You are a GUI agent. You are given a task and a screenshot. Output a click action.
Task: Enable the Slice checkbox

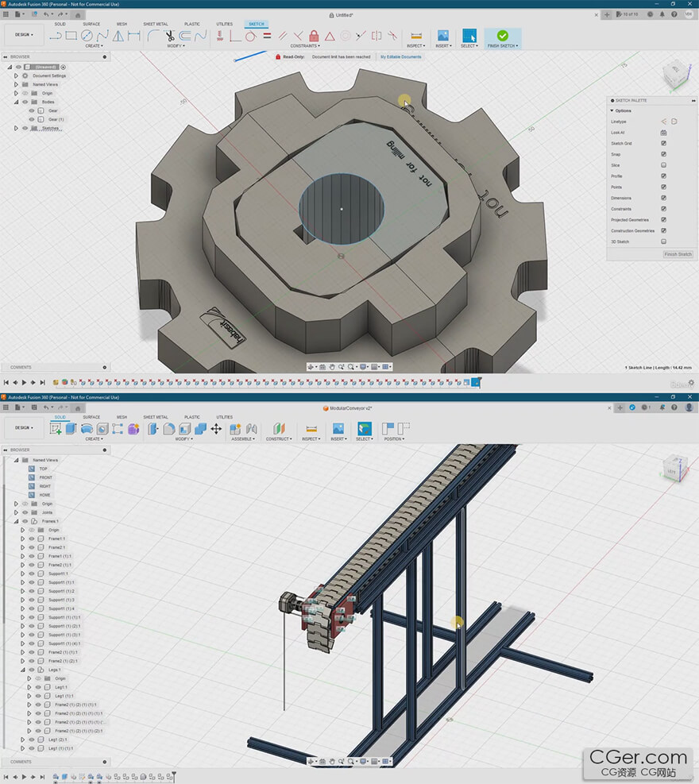(663, 165)
